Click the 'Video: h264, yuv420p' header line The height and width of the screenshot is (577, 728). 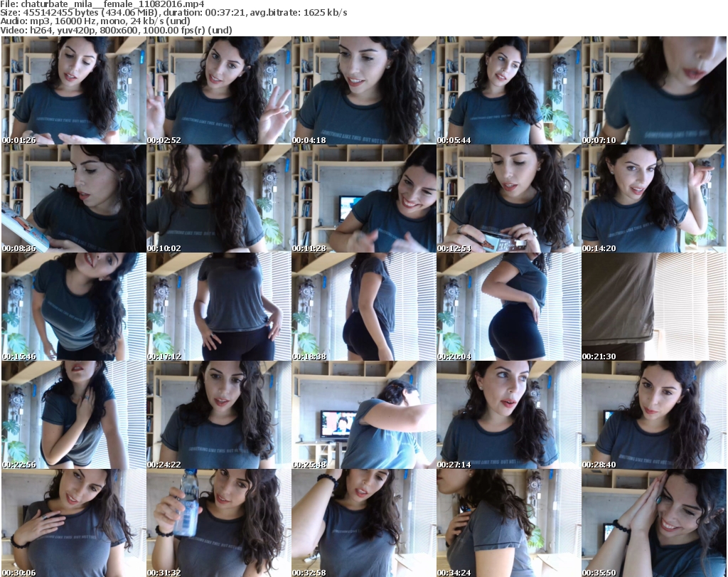point(116,30)
